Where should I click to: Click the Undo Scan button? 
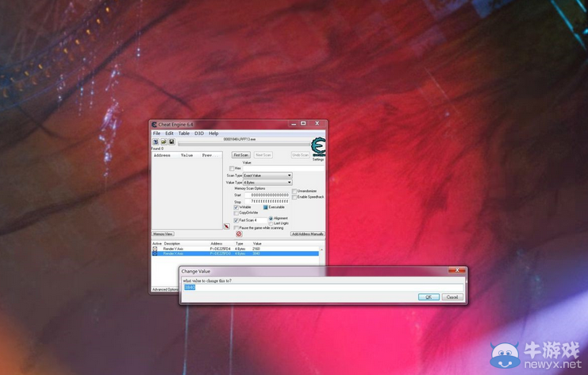coord(301,155)
